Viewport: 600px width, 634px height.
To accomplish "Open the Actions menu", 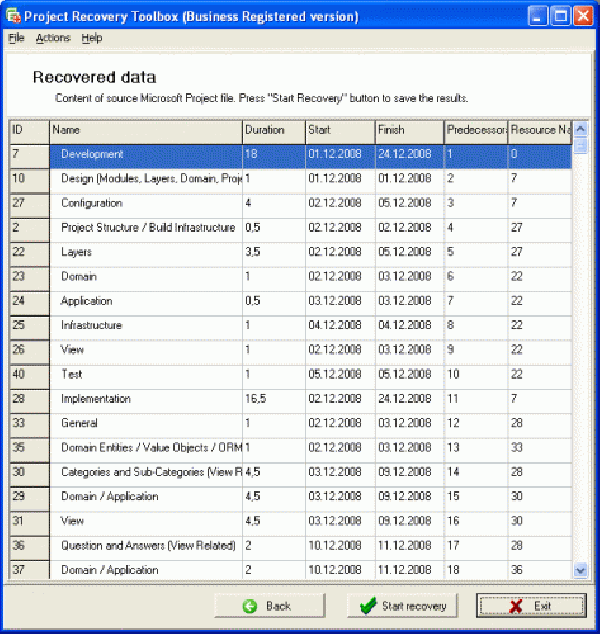I will [53, 38].
